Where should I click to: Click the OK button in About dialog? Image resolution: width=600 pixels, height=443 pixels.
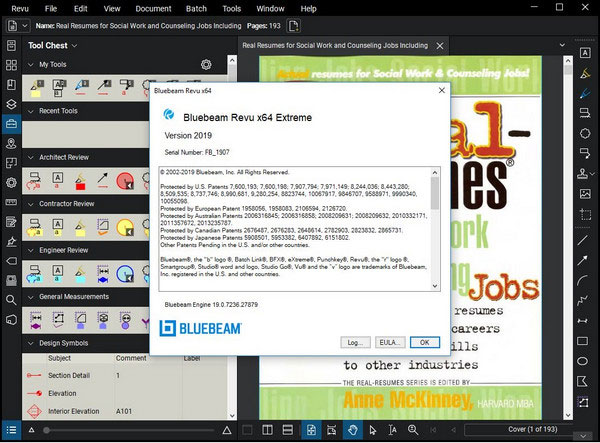point(424,341)
